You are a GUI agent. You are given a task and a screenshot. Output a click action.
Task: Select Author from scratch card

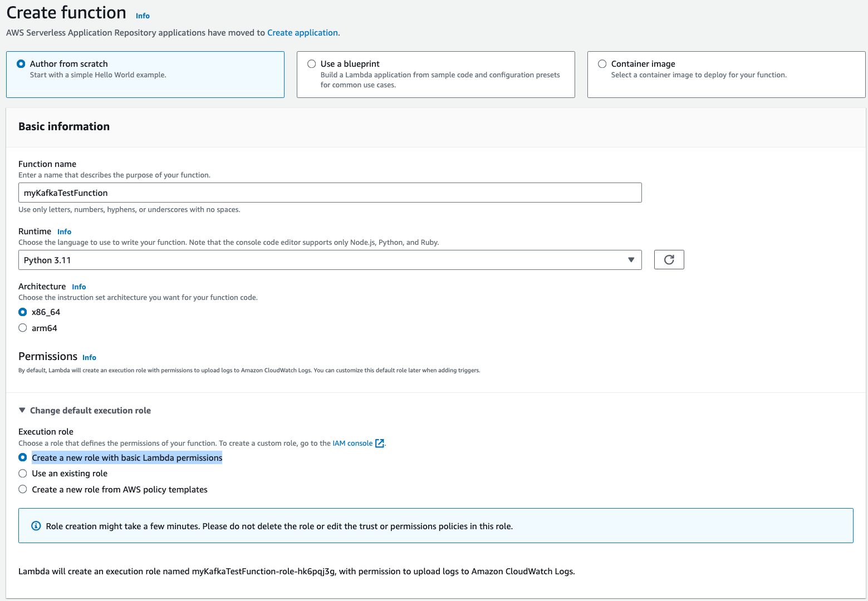[21, 63]
